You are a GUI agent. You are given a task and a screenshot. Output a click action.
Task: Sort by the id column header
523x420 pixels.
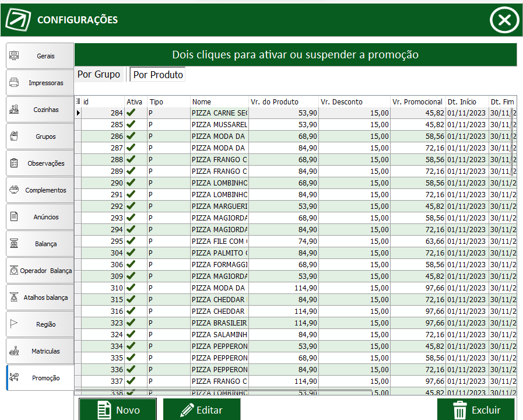click(x=103, y=101)
